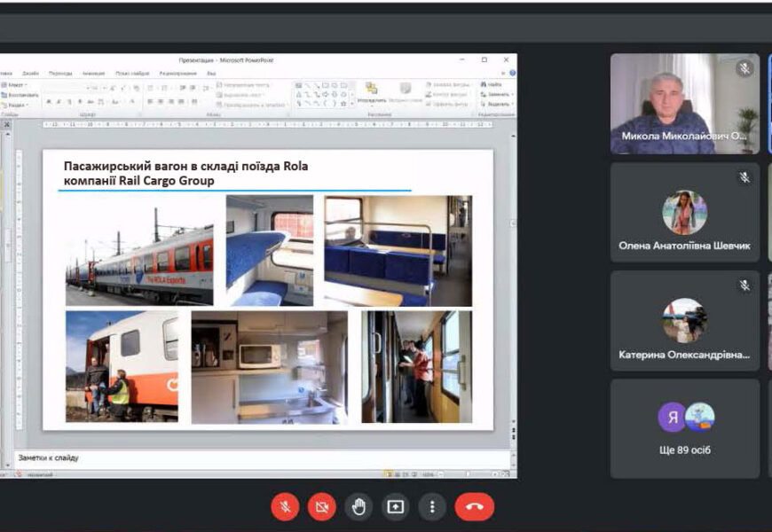Click Олена Анатоліївна Шевчик participant tile

684,212
